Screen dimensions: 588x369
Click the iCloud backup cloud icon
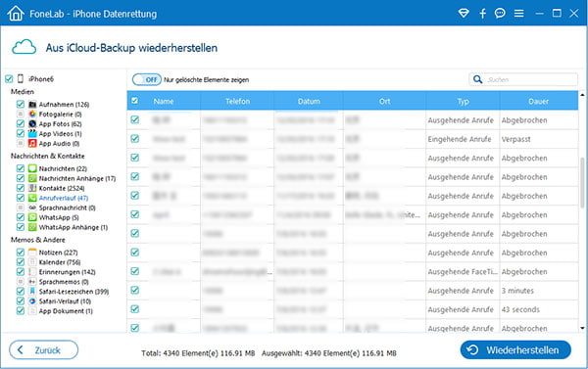pyautogui.click(x=24, y=47)
